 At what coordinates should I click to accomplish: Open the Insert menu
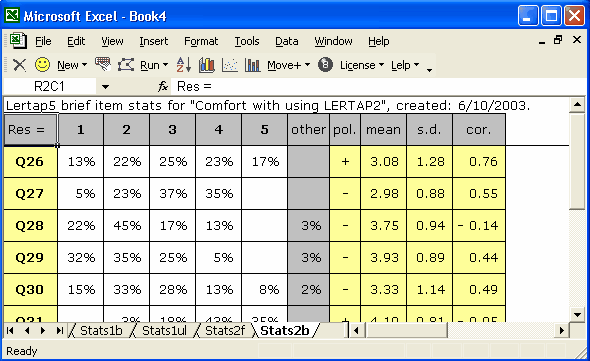pyautogui.click(x=154, y=41)
